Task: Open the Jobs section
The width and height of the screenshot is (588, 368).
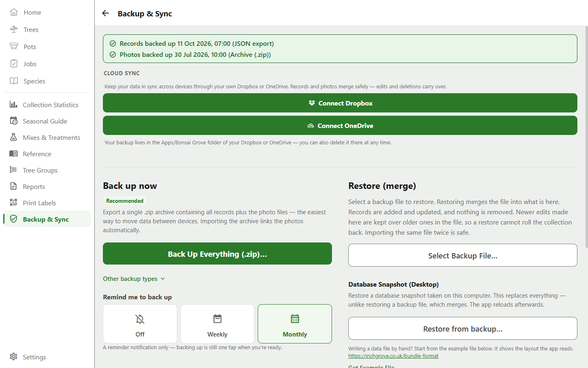Action: click(47, 64)
